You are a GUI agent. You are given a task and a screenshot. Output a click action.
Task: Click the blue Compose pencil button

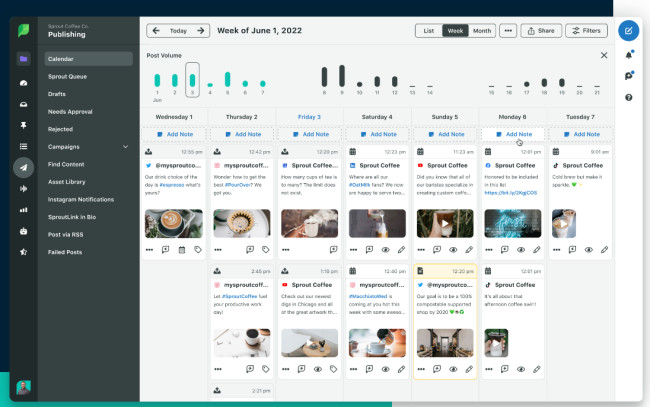tap(628, 31)
